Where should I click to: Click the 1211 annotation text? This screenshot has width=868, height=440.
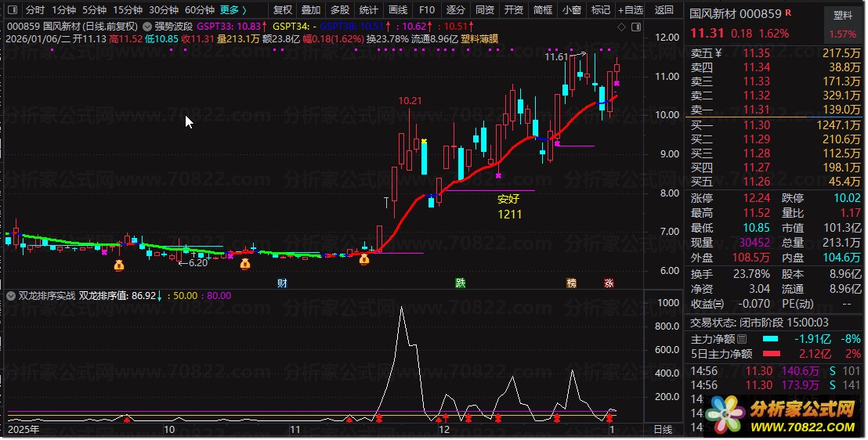click(x=509, y=215)
